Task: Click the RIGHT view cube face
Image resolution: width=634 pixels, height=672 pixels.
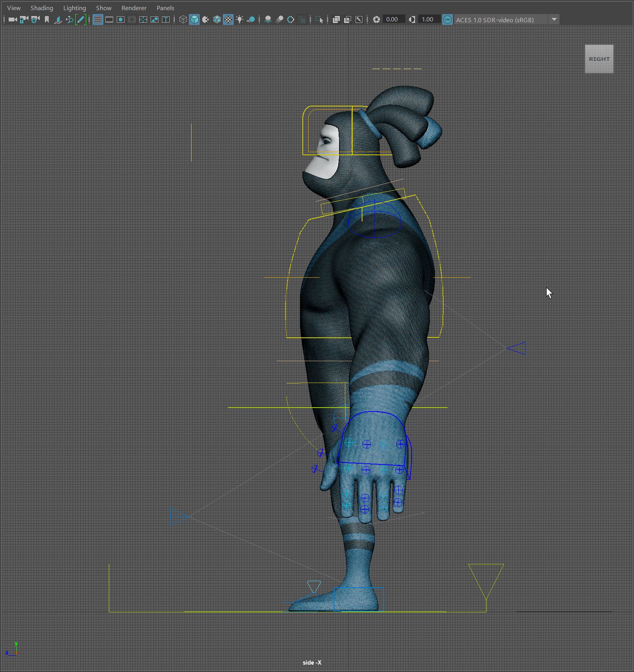Action: pyautogui.click(x=599, y=59)
